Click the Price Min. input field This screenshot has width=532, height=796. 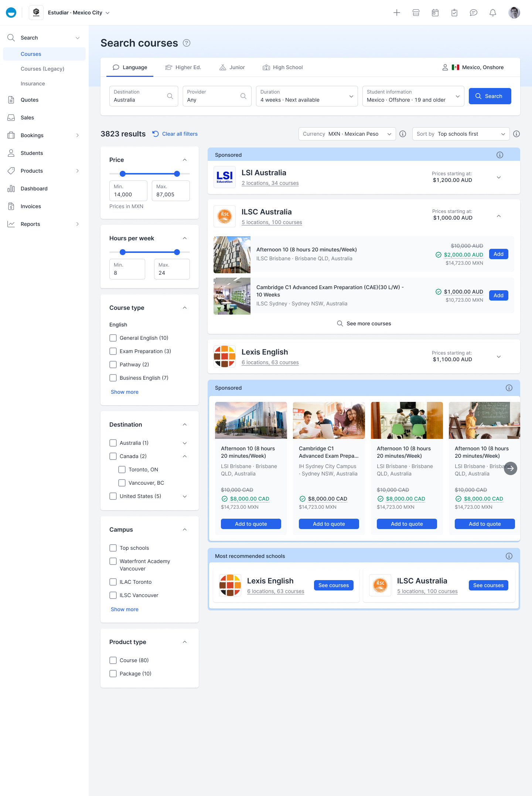[x=128, y=191]
